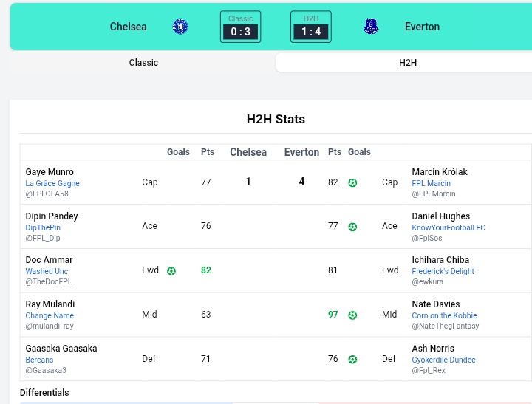532x404 pixels.
Task: Click the goal ball icon in Nate Davies's row
Action: pos(352,315)
